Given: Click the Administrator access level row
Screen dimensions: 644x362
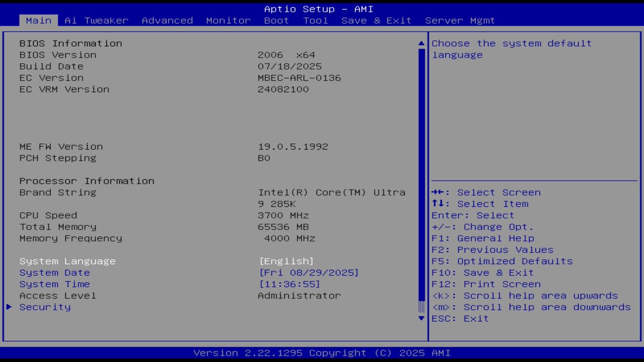Looking at the screenshot, I should click(x=299, y=296).
